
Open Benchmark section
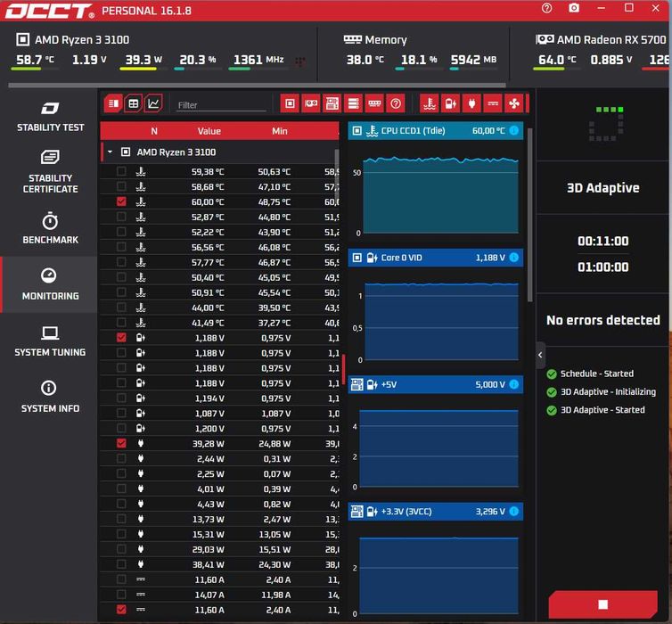tap(50, 227)
